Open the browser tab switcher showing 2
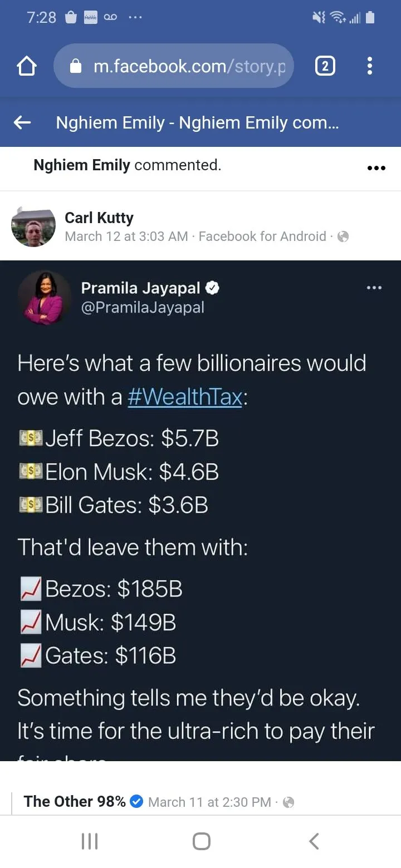This screenshot has height=868, width=401. coord(325,67)
